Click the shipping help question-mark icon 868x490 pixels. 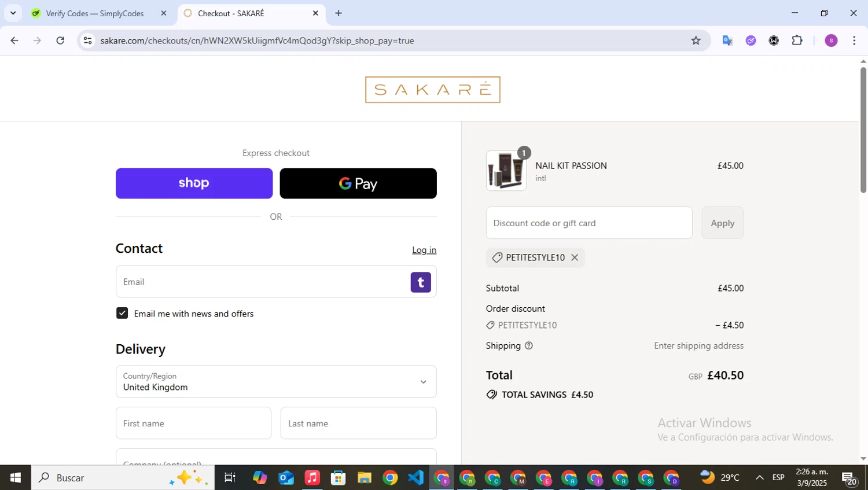point(528,345)
